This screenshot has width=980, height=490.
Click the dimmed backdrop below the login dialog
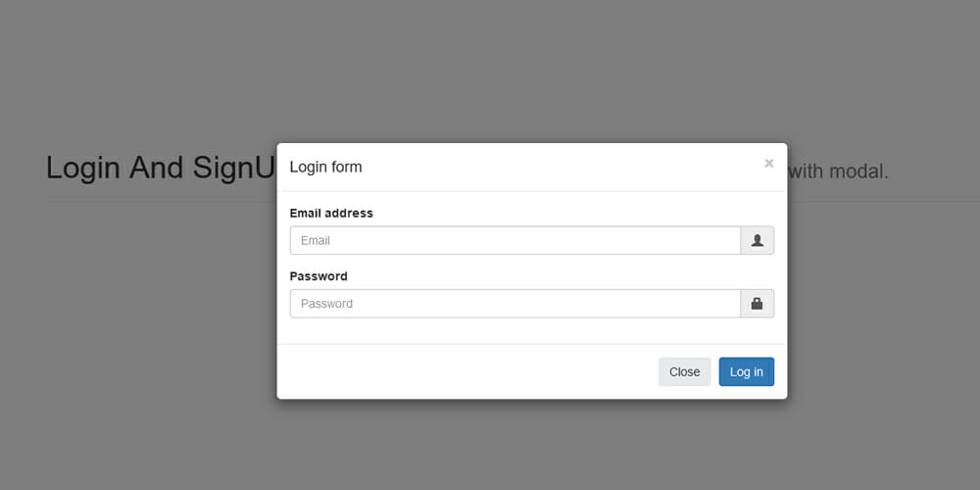tap(531, 446)
